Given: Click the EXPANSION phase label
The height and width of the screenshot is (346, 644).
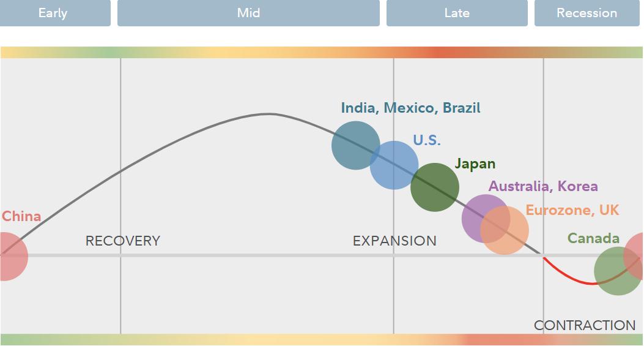Looking at the screenshot, I should point(394,241).
